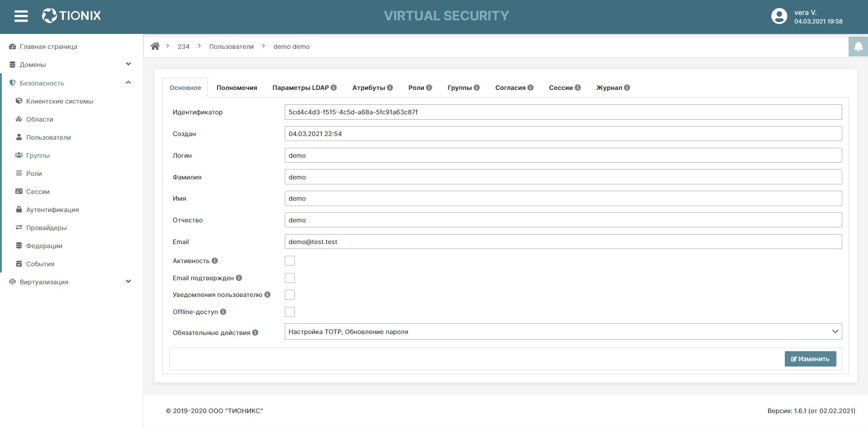Open the notifications bell
Image resolution: width=868 pixels, height=428 pixels.
point(858,47)
